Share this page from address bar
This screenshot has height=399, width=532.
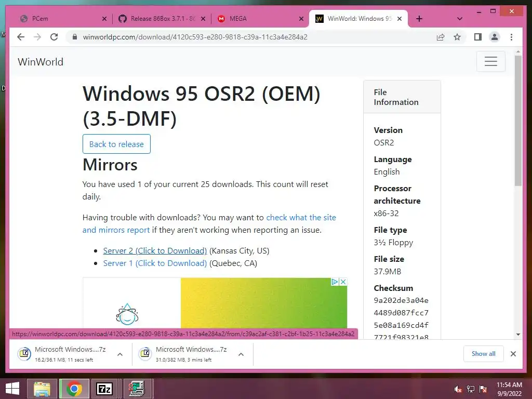tap(441, 37)
